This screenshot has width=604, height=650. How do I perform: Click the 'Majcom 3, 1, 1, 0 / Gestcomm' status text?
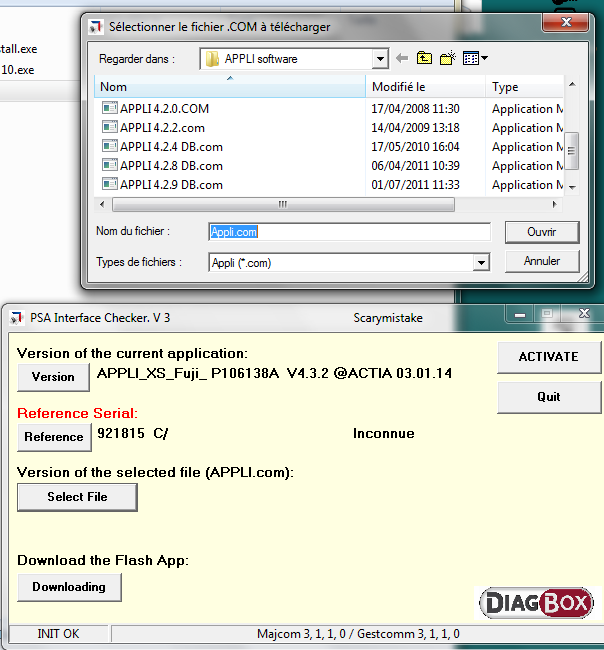coord(358,634)
